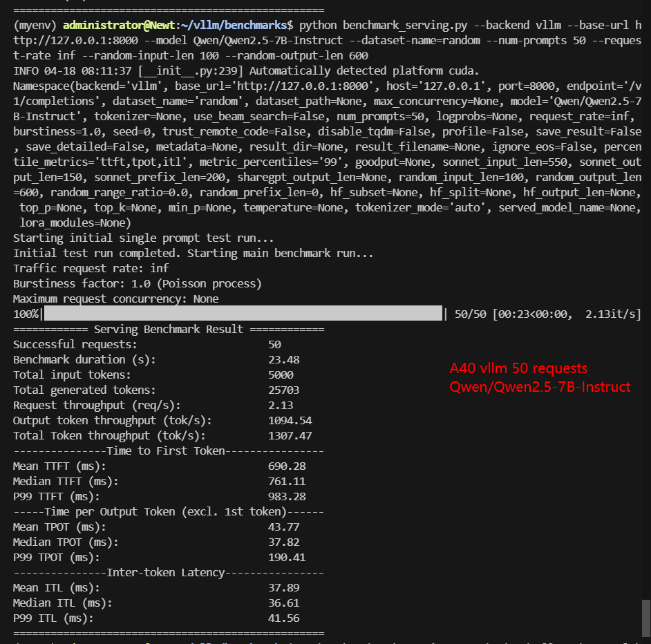Click the Mean TTFT value 690.28
The height and width of the screenshot is (644, 651).
[x=286, y=466]
